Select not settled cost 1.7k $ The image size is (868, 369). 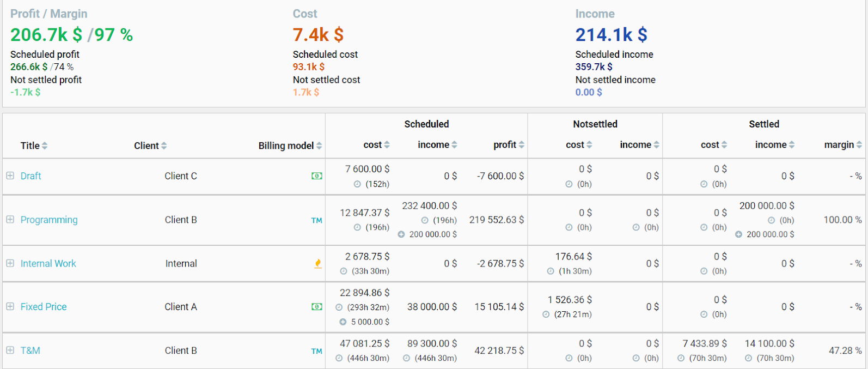click(306, 92)
